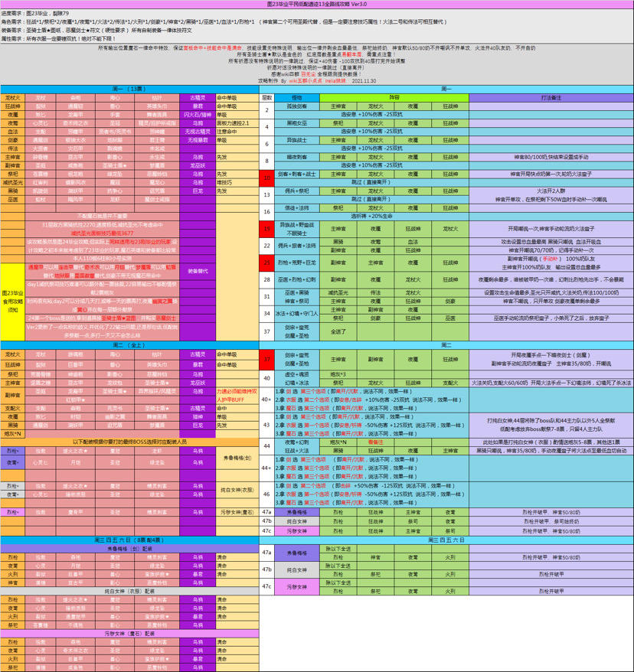This screenshot has width=634, height=672.
Task: Click the title row ending in Ver3.0
Action: tap(317, 5)
